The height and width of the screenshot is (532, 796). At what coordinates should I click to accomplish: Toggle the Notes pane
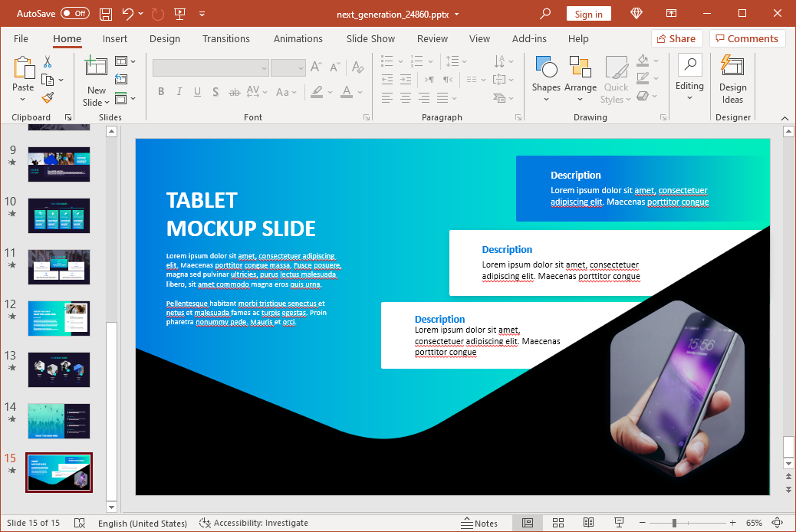(479, 523)
